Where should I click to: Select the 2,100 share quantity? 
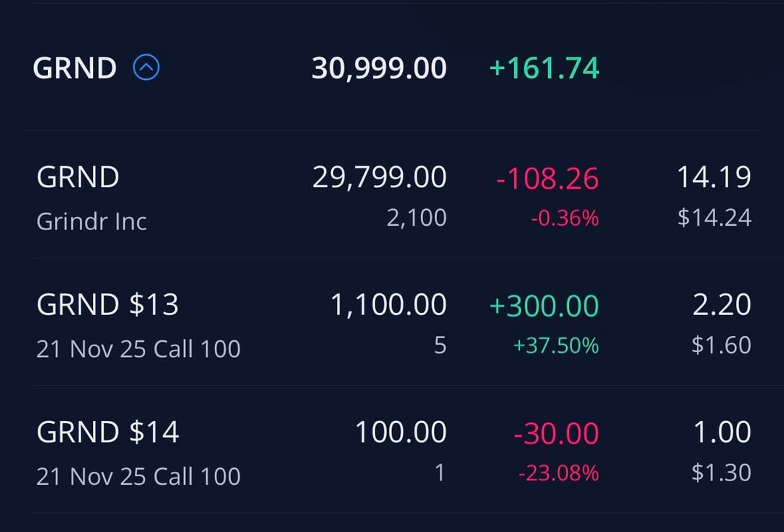point(416,218)
